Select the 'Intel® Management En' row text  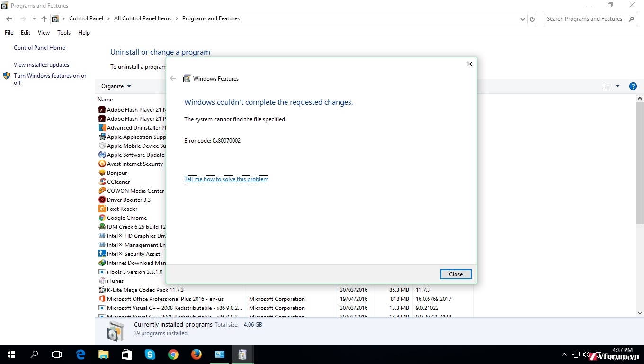tap(136, 245)
